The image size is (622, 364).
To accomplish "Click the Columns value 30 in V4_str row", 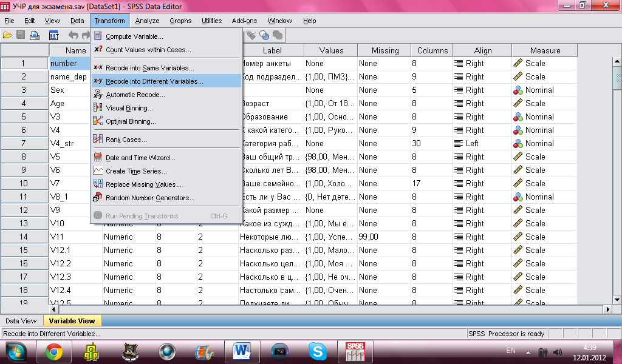I will (432, 143).
